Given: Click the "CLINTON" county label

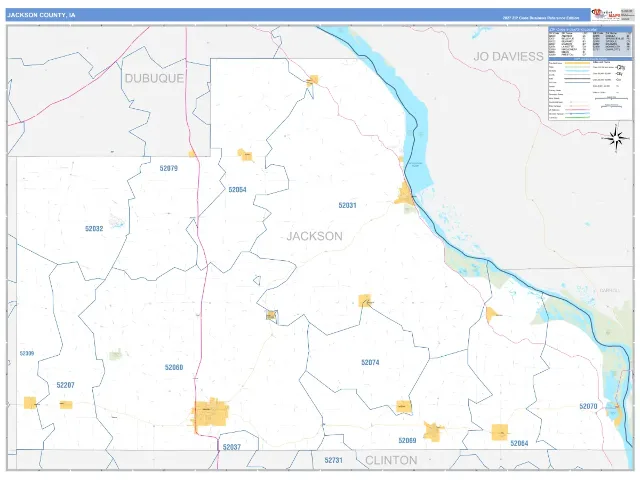Looking at the screenshot, I should coord(391,460).
